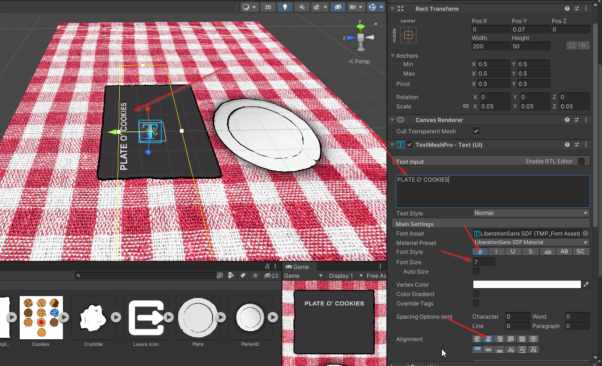
Task: Pick vertex color with eyedropper
Action: pos(586,285)
